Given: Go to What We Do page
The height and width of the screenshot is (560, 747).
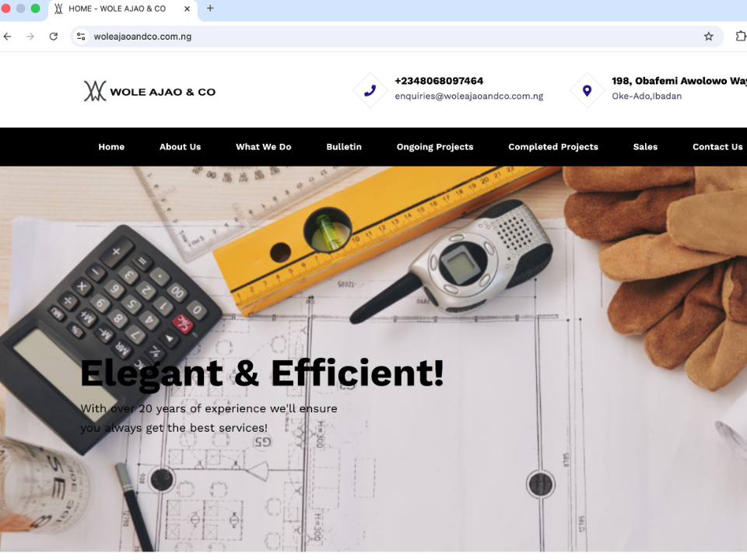Looking at the screenshot, I should (x=264, y=147).
